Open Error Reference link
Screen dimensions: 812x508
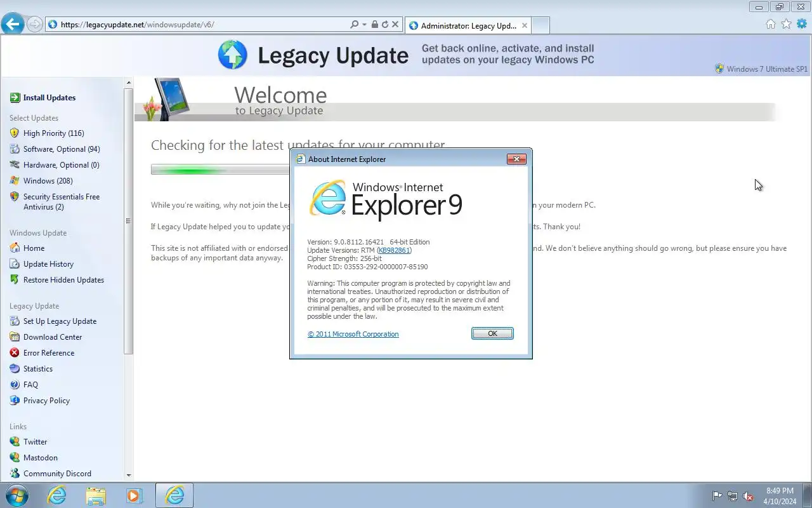tap(49, 352)
